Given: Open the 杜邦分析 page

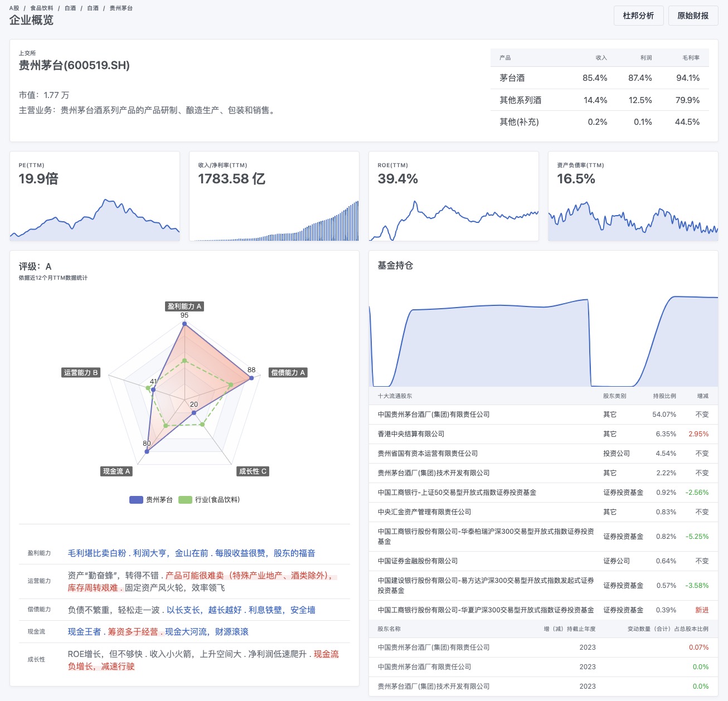Looking at the screenshot, I should click(x=638, y=16).
